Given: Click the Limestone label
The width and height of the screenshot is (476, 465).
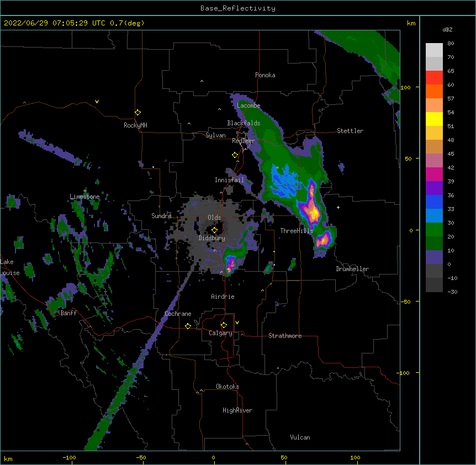Looking at the screenshot, I should (x=84, y=197).
